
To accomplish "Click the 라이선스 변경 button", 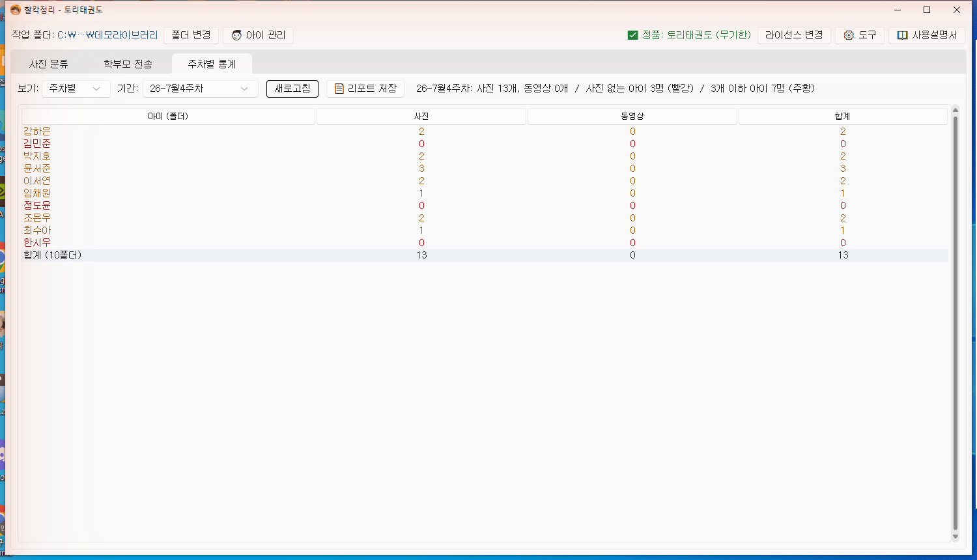I will (x=794, y=35).
